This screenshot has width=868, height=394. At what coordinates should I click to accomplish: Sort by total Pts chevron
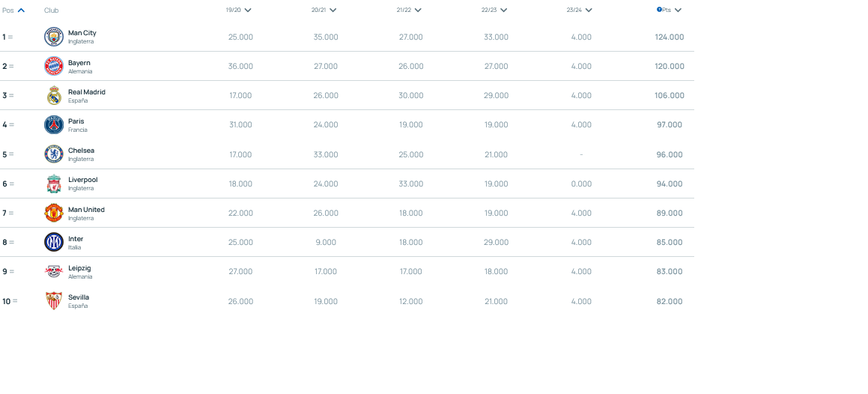coord(678,10)
